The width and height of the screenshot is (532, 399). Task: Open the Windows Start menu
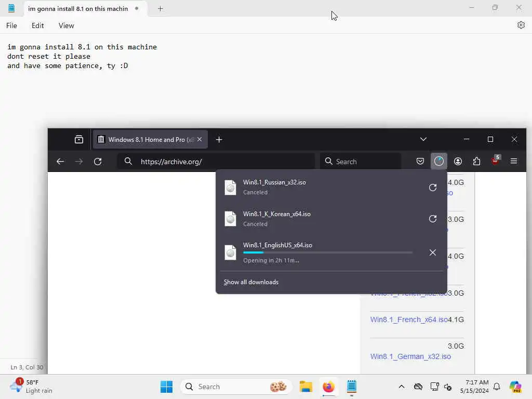pyautogui.click(x=166, y=387)
